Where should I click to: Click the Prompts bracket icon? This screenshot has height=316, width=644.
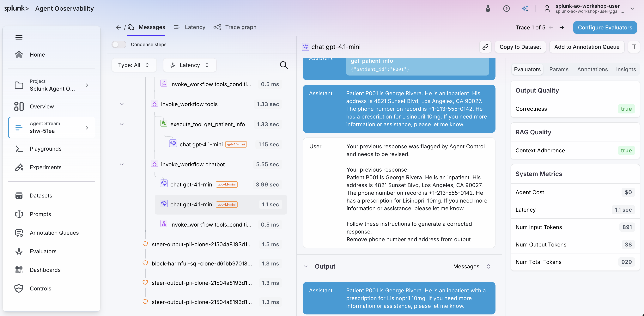click(x=19, y=214)
